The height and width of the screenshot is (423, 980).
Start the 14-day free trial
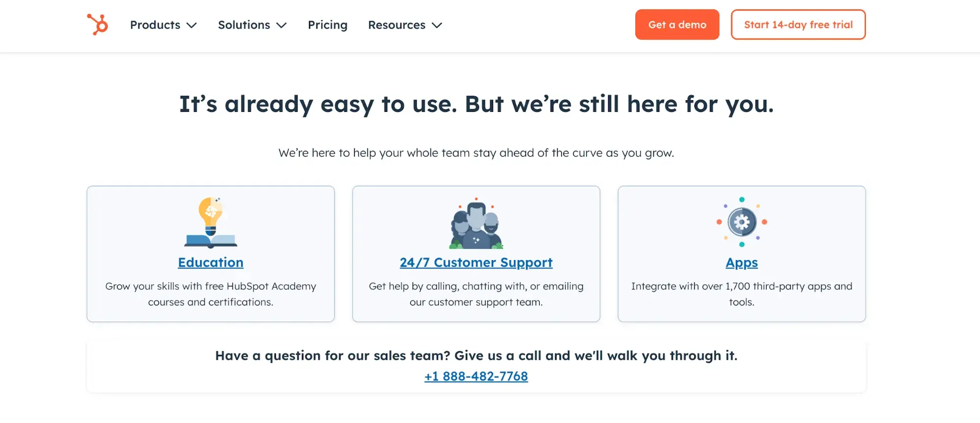(798, 25)
